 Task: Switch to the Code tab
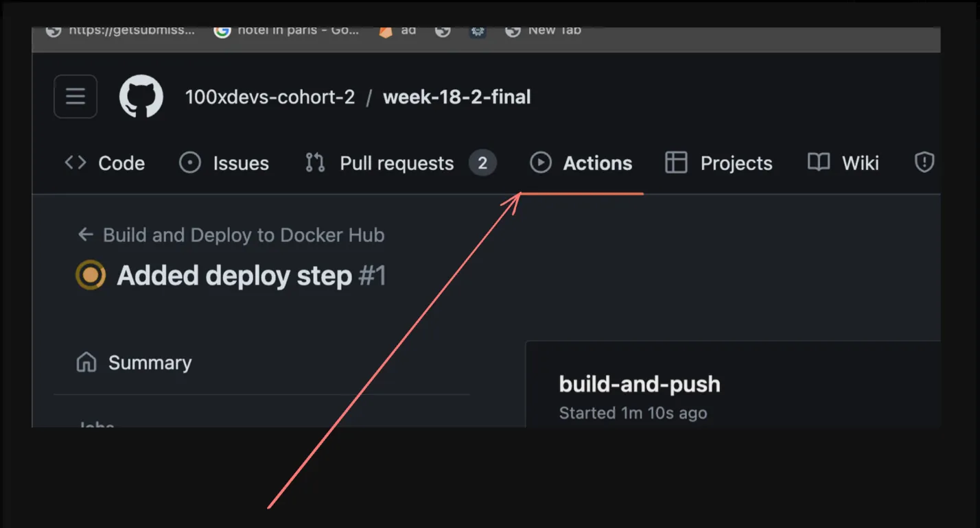click(105, 163)
